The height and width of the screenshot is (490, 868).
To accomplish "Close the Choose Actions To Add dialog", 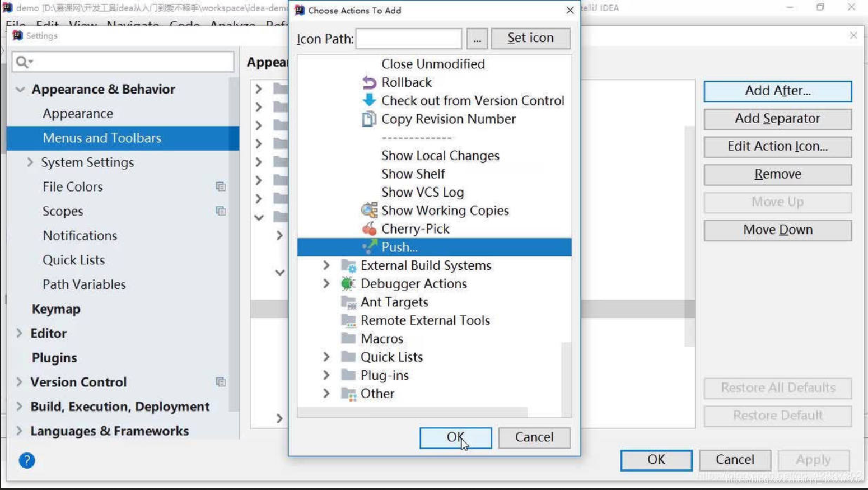I will coord(570,10).
